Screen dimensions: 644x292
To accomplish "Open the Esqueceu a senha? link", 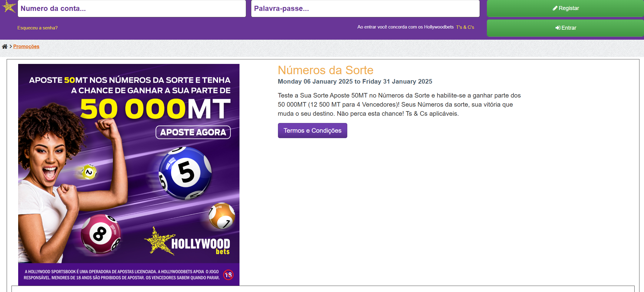I will tap(38, 28).
